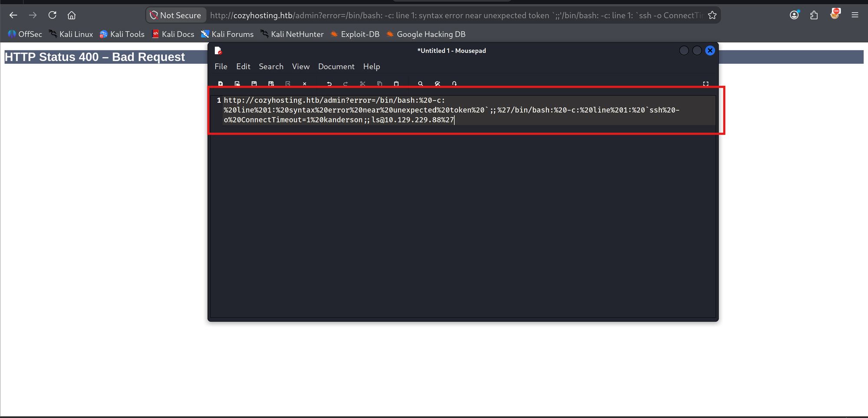The width and height of the screenshot is (868, 418).
Task: Toggle Mousepad fullscreen mode icon
Action: click(x=706, y=84)
